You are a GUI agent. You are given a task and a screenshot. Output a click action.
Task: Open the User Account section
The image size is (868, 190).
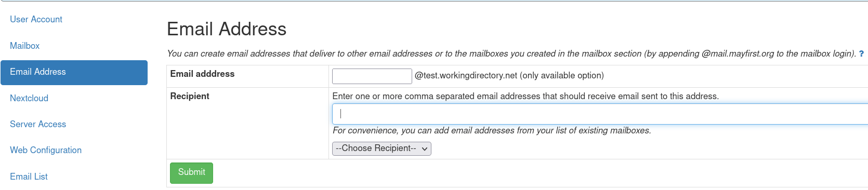pyautogui.click(x=36, y=19)
